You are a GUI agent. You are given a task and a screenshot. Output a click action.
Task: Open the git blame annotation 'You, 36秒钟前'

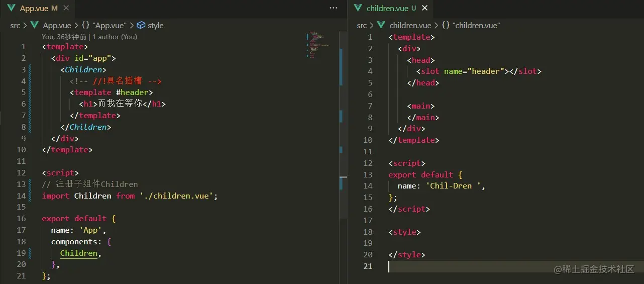click(x=64, y=37)
